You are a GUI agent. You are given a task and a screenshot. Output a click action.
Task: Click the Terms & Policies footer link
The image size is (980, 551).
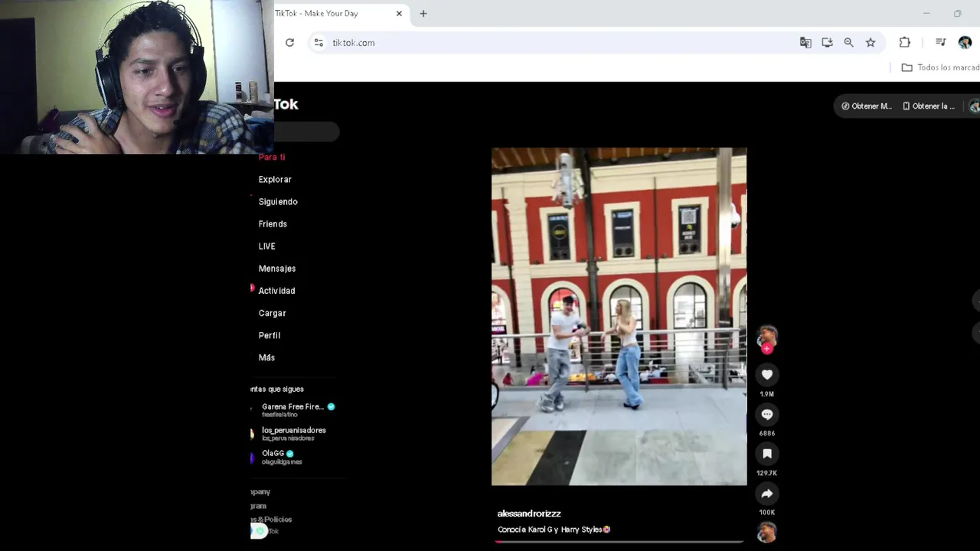pos(271,520)
